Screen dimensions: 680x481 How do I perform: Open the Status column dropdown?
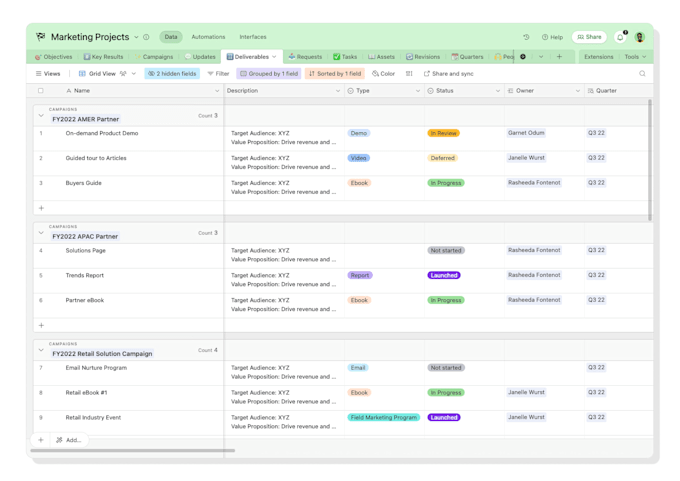(x=498, y=91)
